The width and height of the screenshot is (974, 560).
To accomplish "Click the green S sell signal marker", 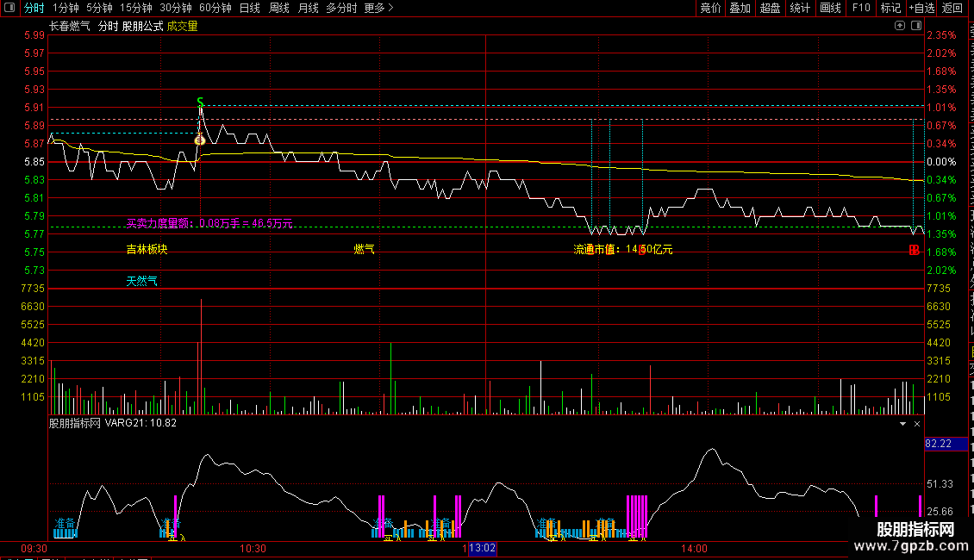I will pos(200,101).
